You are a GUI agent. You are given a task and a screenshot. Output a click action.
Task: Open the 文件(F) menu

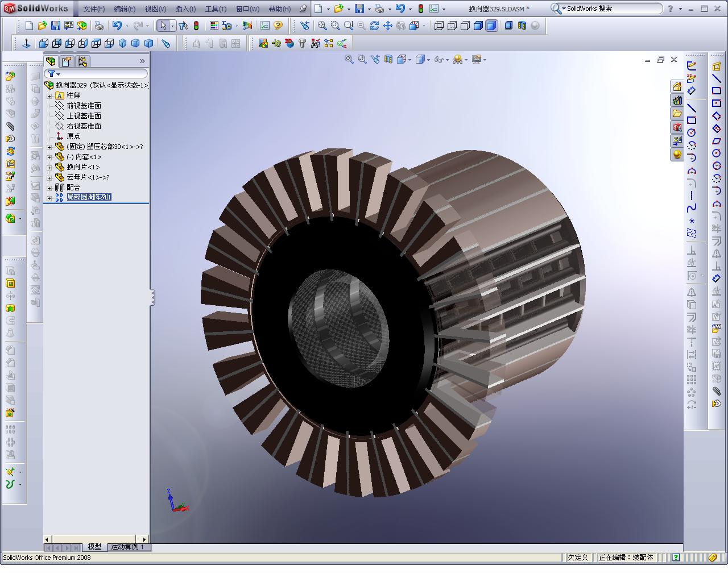94,9
